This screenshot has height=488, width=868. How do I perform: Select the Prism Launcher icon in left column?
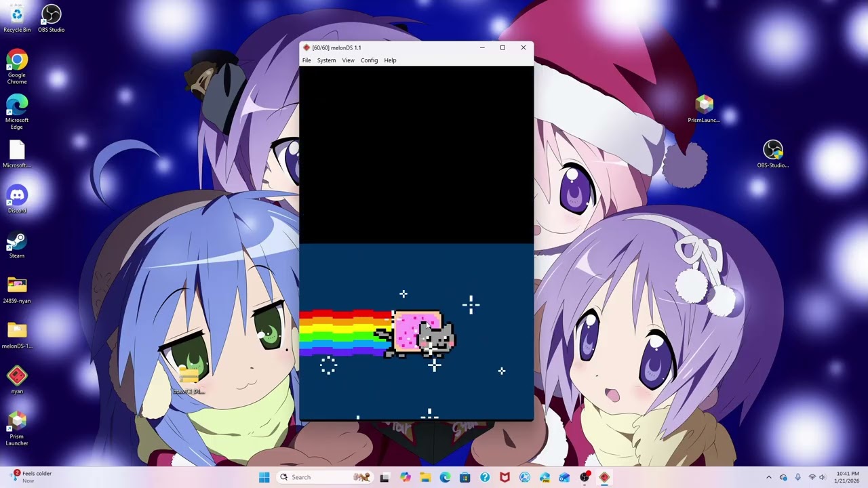point(17,428)
